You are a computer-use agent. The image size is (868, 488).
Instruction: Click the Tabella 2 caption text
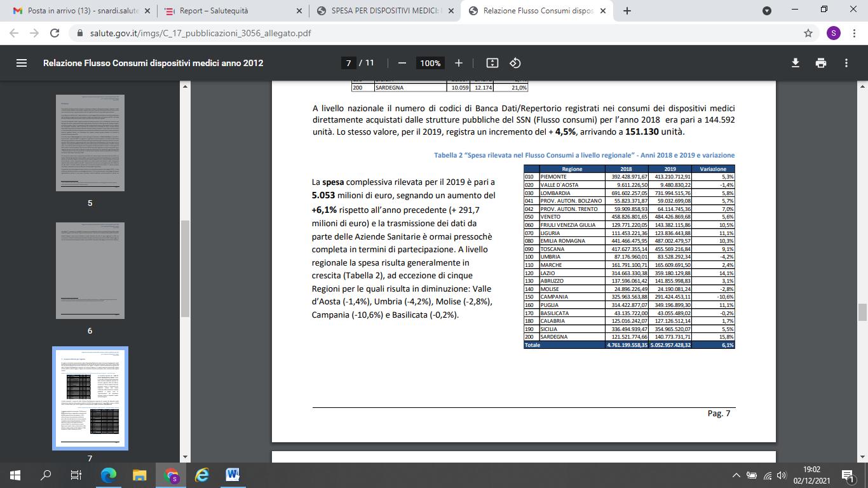tap(584, 155)
